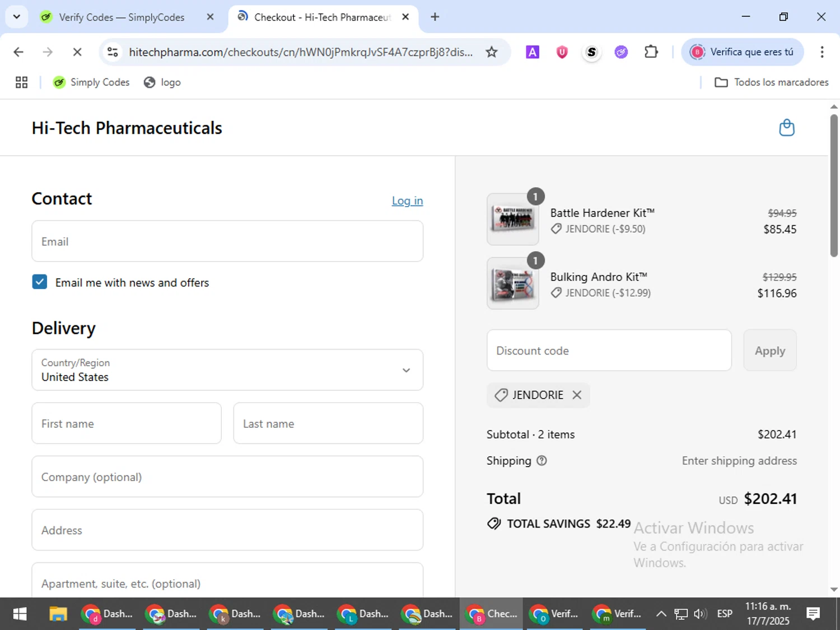Open the Extensions puzzle menu
Screen dimensions: 840x630
pos(651,52)
